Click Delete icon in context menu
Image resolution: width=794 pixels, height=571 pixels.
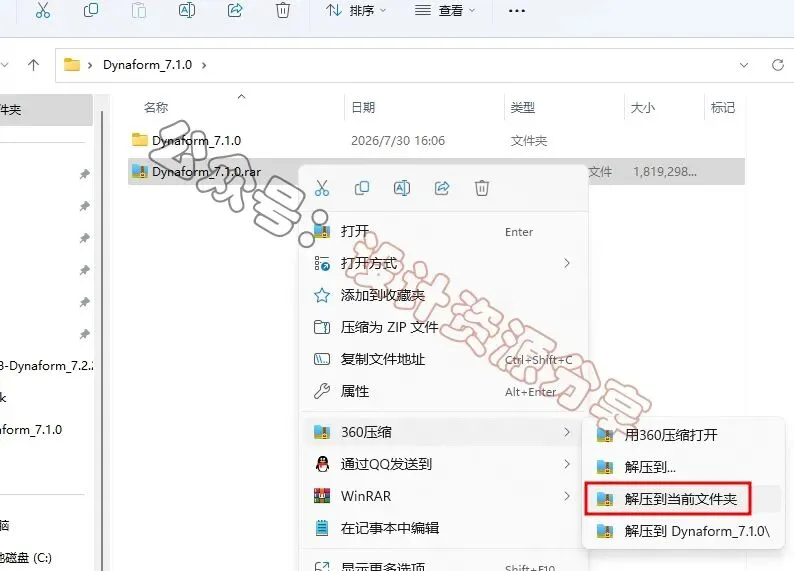point(482,188)
